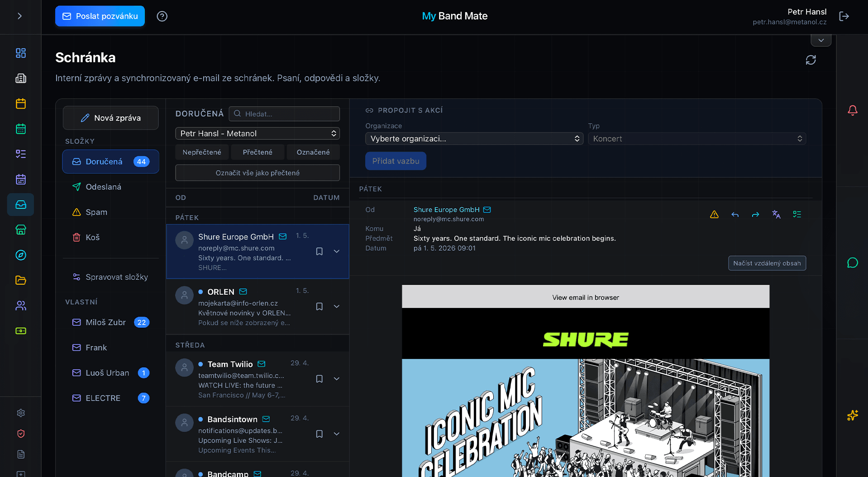Screen dimensions: 868x477
Task: Focus the Hledat search field
Action: [x=284, y=114]
